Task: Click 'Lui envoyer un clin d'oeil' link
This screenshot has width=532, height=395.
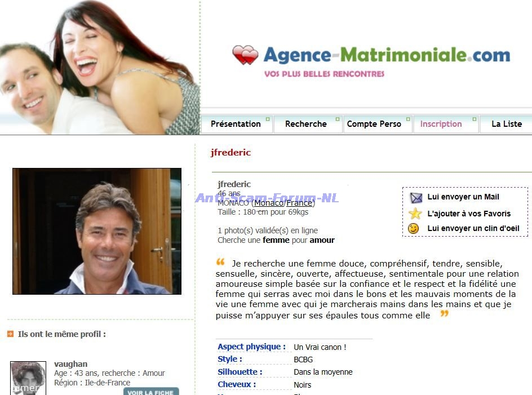Action: (x=473, y=228)
